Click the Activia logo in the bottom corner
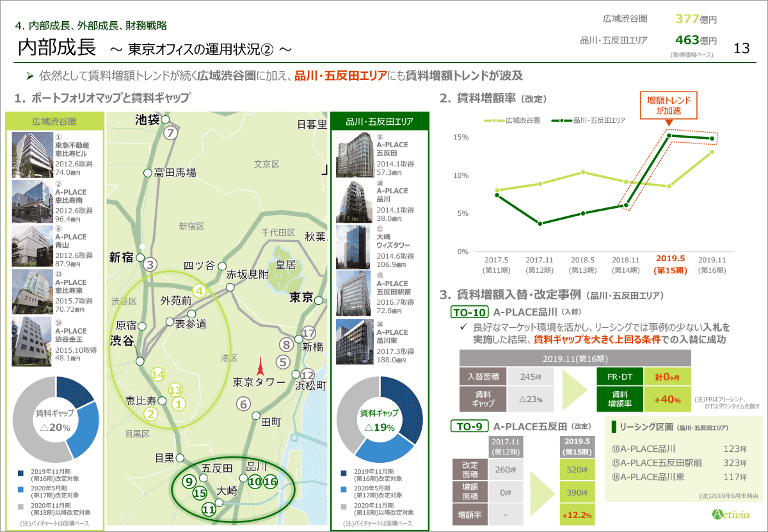Image resolution: width=768 pixels, height=532 pixels. (731, 514)
